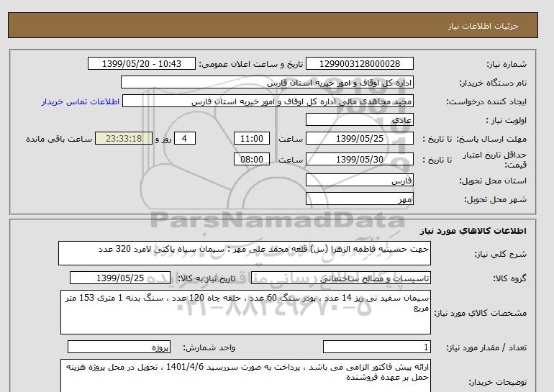Click the مشخصات کالای مورد نیاز label
The width and height of the screenshot is (554, 392).
[480, 314]
